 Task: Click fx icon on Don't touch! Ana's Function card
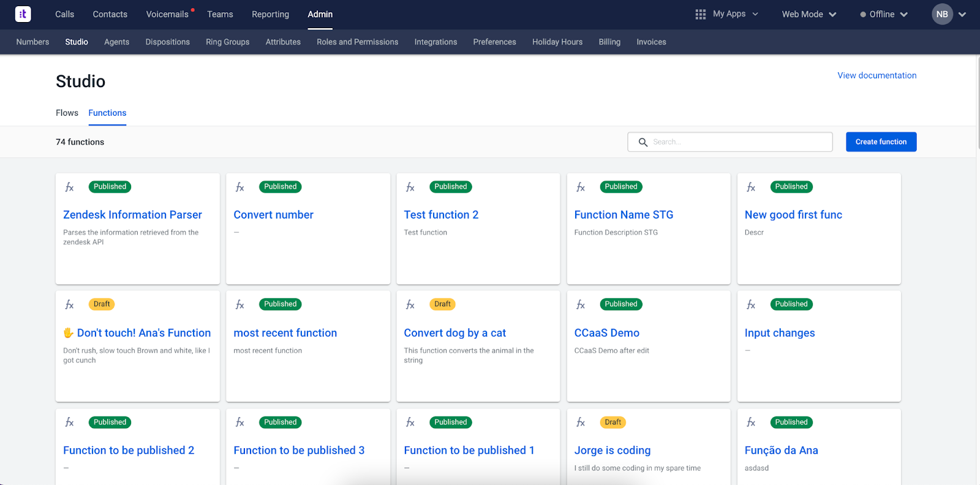coord(70,305)
